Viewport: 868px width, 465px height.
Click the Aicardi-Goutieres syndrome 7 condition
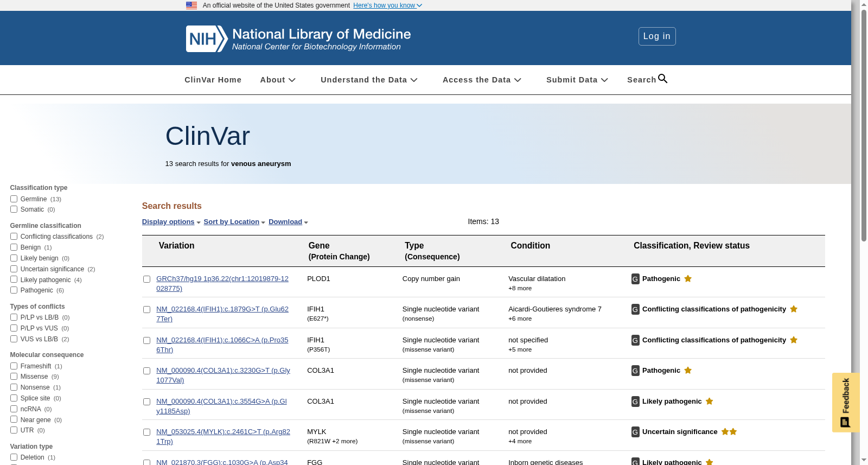tap(555, 309)
